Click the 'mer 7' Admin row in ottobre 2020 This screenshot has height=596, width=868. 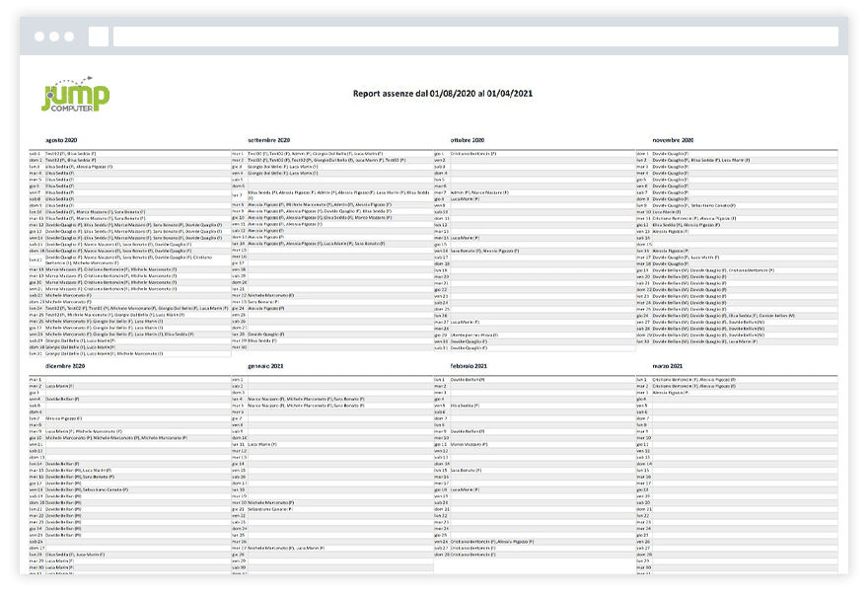pyautogui.click(x=535, y=192)
